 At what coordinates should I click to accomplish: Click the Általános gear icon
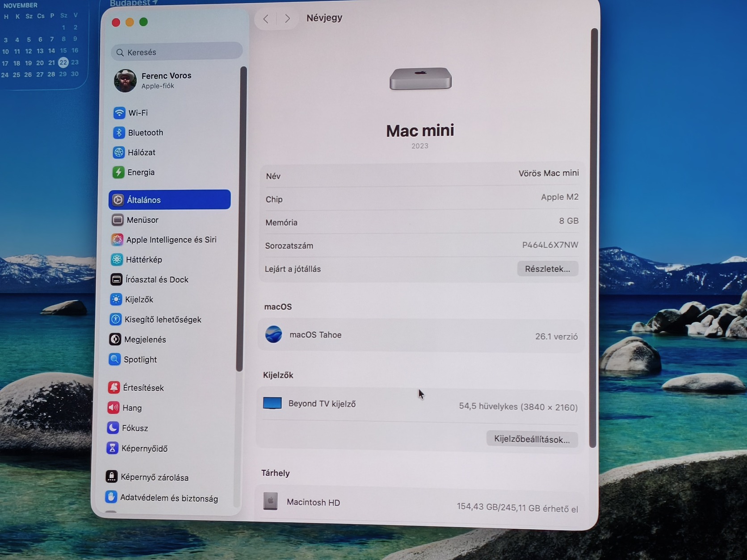(118, 200)
